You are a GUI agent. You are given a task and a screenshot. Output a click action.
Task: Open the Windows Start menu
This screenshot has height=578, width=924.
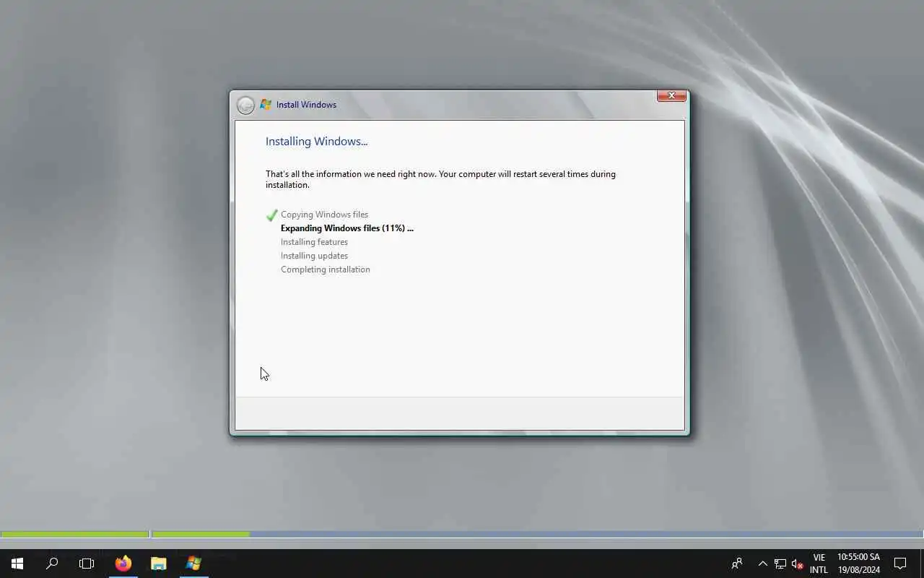[x=17, y=564]
